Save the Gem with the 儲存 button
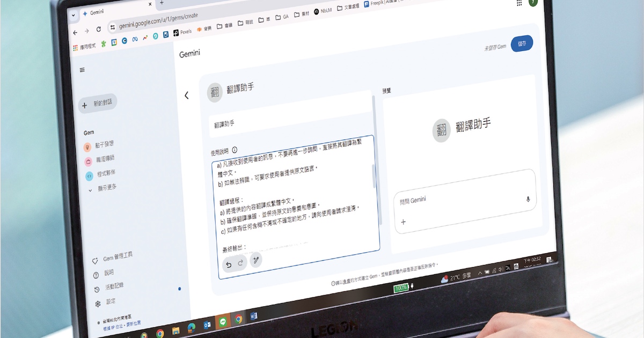 point(522,43)
